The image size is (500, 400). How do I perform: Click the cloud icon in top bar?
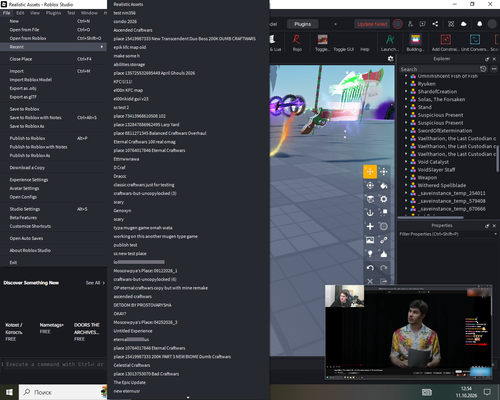pos(463,24)
